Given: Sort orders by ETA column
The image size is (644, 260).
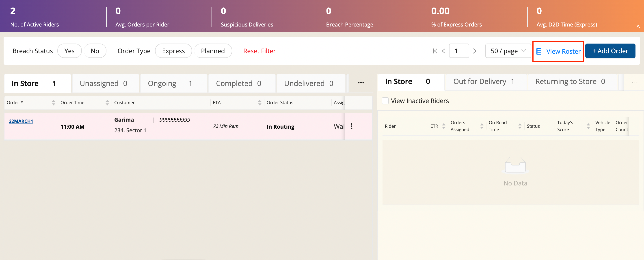Looking at the screenshot, I should [259, 102].
